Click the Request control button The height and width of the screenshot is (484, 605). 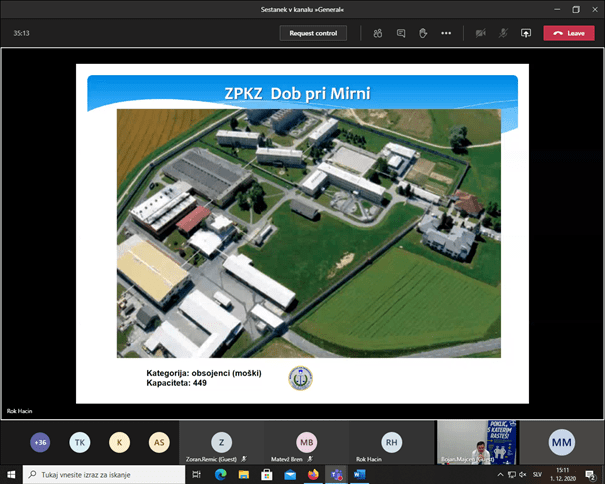313,33
